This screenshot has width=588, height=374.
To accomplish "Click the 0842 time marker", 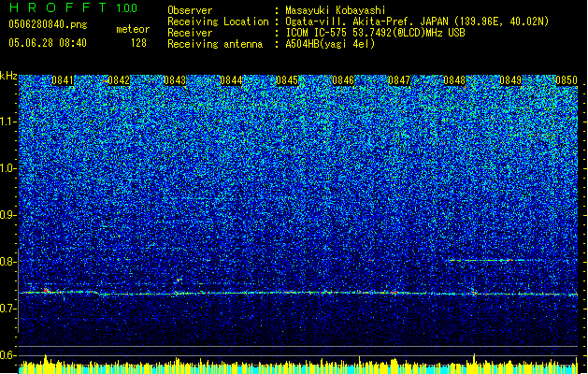I will click(x=119, y=80).
